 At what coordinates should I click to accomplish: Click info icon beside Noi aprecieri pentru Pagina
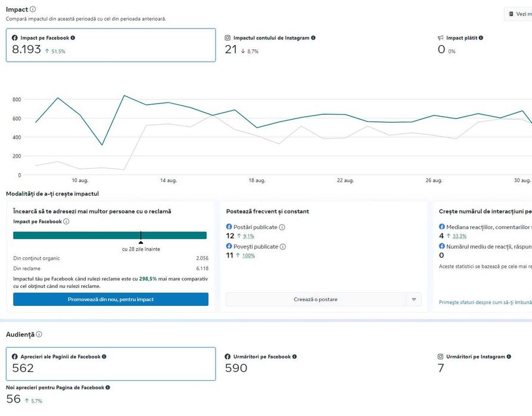click(x=107, y=387)
